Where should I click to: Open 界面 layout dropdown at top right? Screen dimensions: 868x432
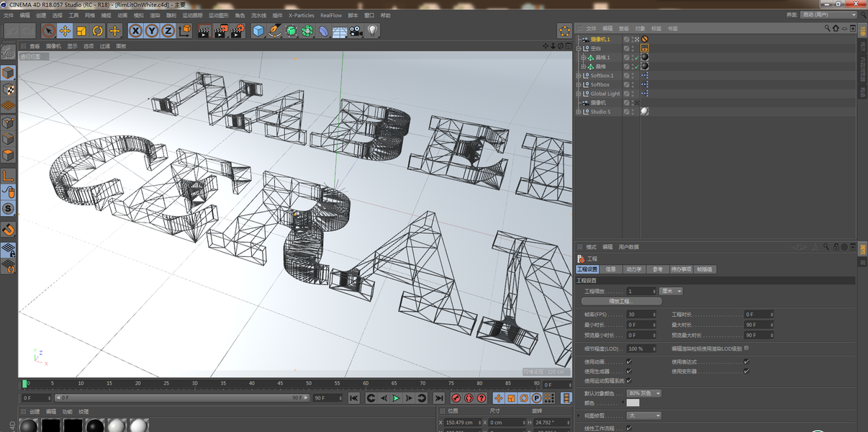830,15
